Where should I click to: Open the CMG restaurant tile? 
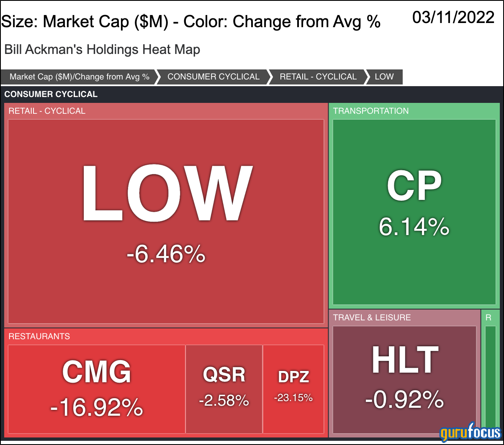point(97,389)
